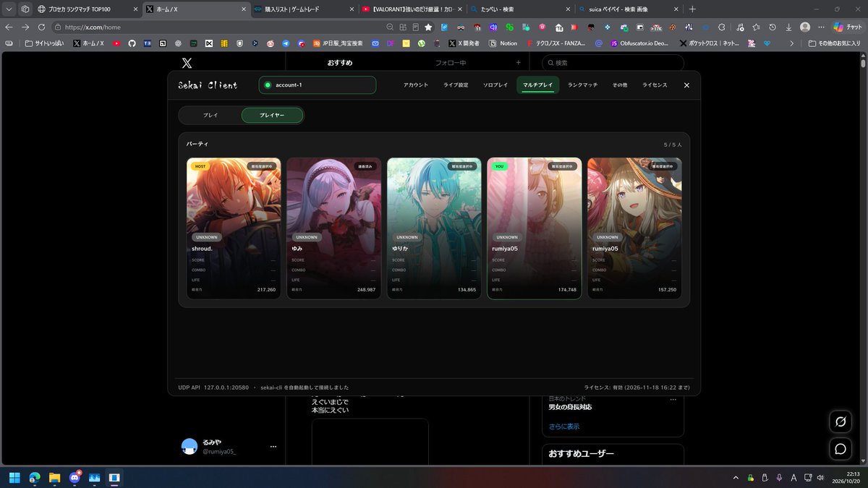The width and height of the screenshot is (868, 488).
Task: Click the X 検索 search field
Action: [x=613, y=63]
